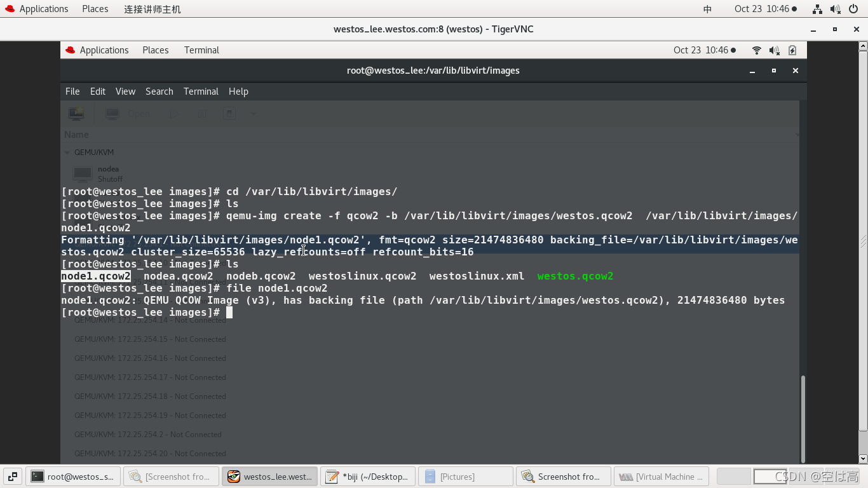868x488 pixels.
Task: Click the volume icon in VNC session panel
Action: [774, 50]
